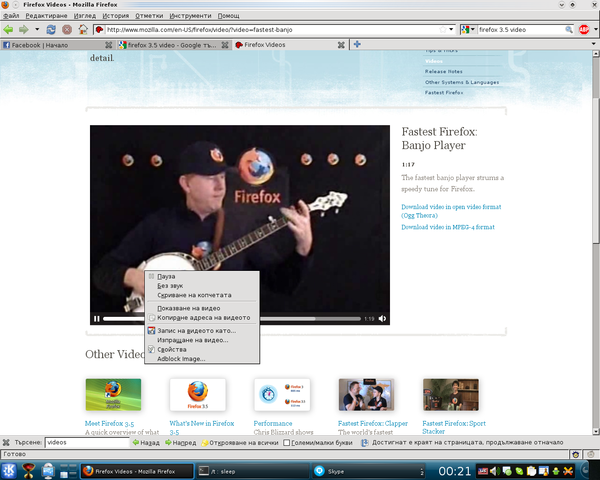Open the search engine selector dropdown
The width and height of the screenshot is (600, 480).
[468, 29]
